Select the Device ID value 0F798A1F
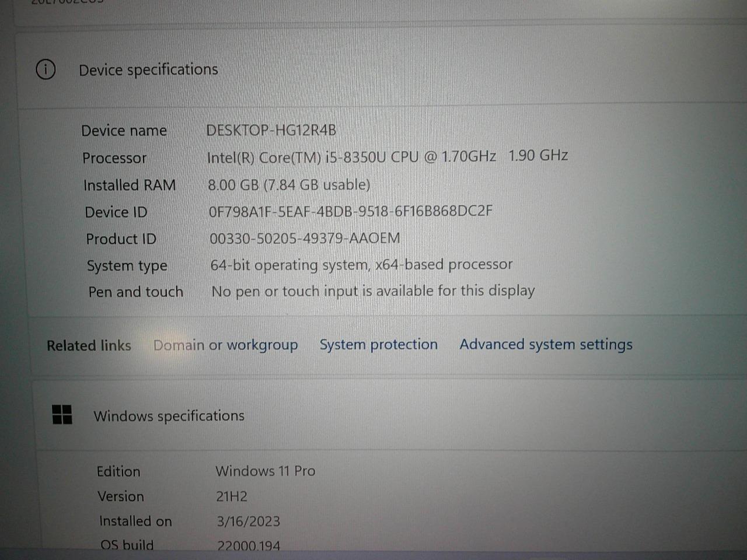The height and width of the screenshot is (560, 747). pos(351,211)
